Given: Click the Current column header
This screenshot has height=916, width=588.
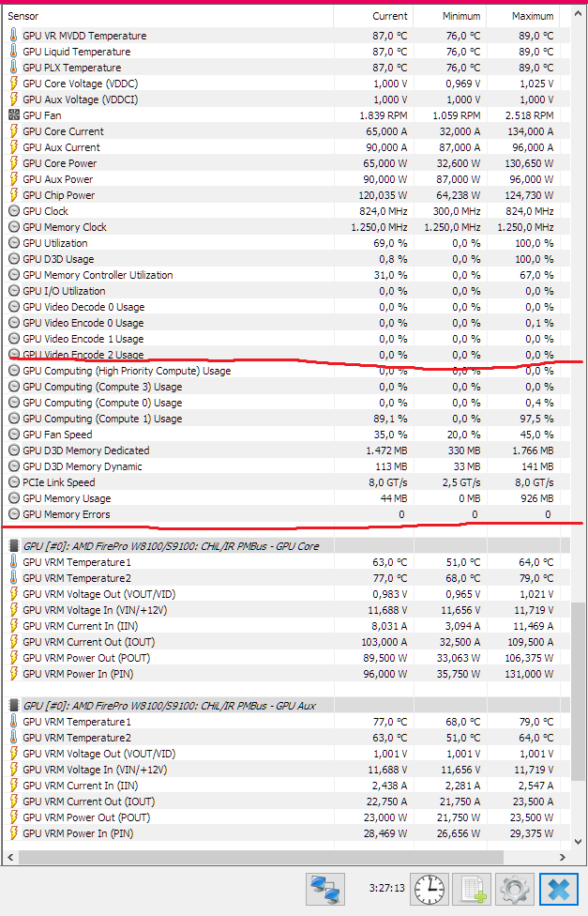Looking at the screenshot, I should click(x=373, y=16).
